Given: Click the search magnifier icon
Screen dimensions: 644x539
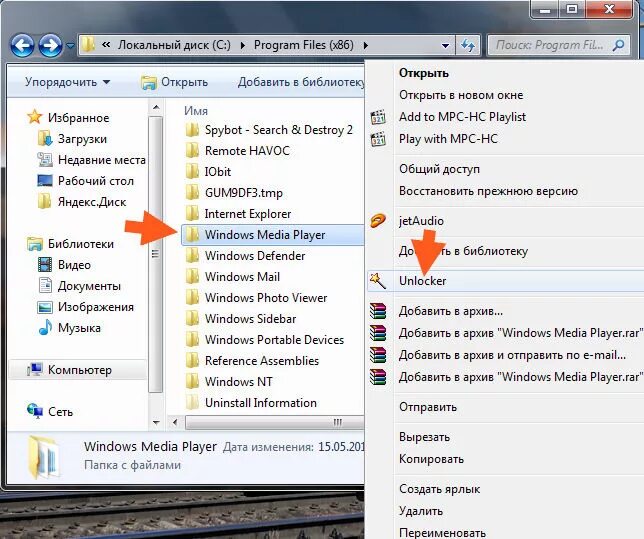Looking at the screenshot, I should pos(619,45).
